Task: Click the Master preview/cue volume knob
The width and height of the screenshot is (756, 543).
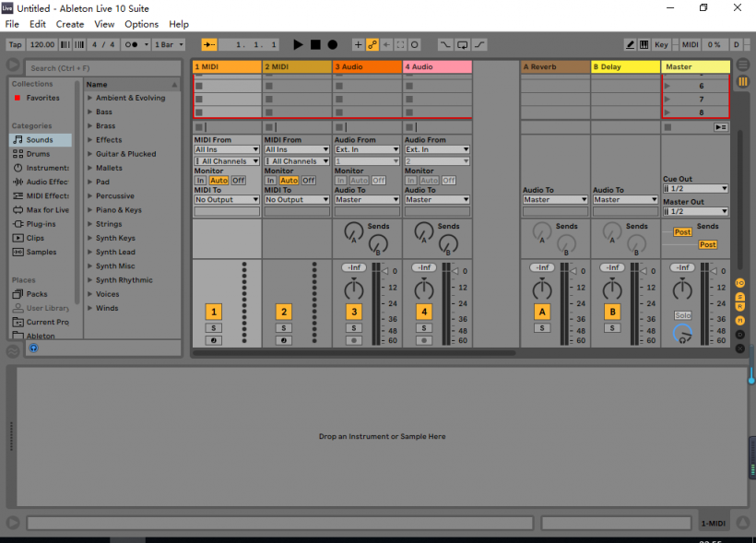Action: coord(682,333)
